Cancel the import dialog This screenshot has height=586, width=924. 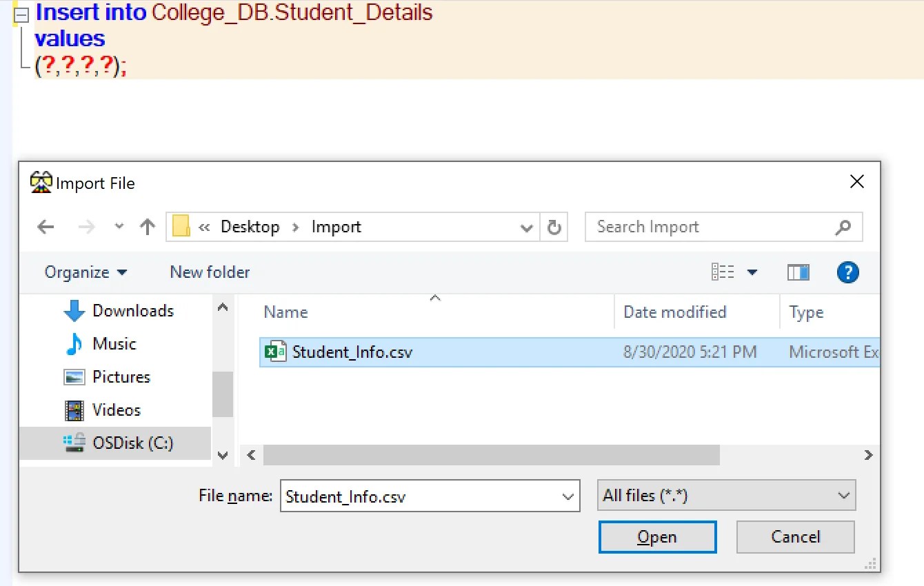point(794,536)
